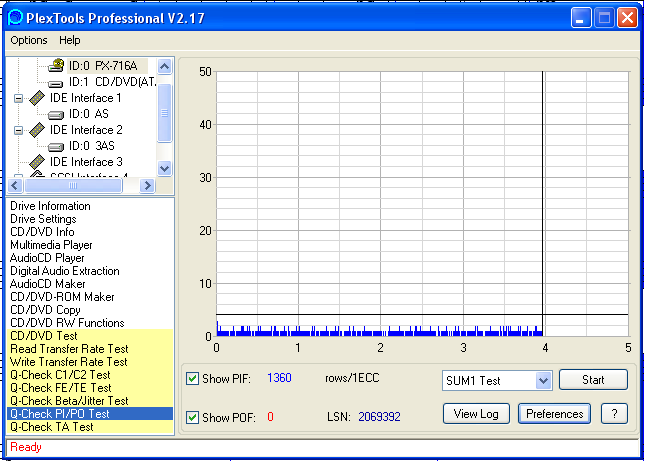Open the Options menu

coord(29,40)
